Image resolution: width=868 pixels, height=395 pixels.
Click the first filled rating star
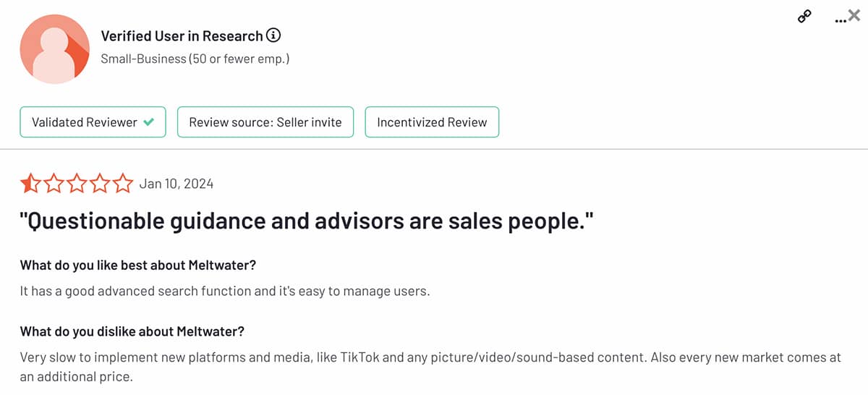(x=31, y=184)
